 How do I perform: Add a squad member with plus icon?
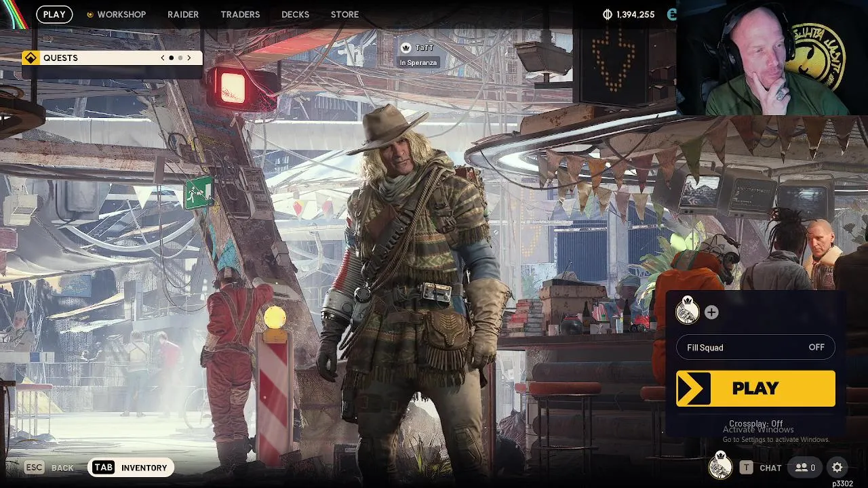click(711, 312)
